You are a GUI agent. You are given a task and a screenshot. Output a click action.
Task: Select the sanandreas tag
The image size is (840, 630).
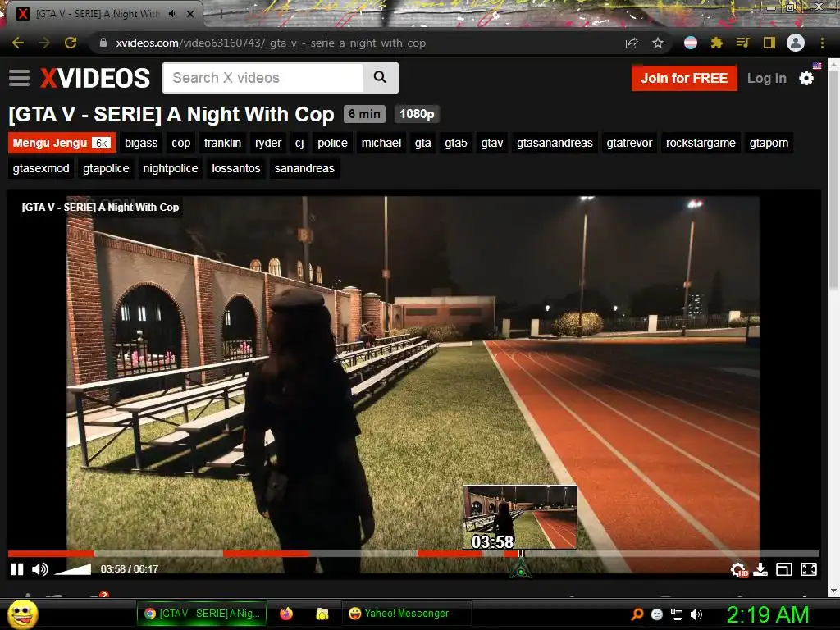coord(304,168)
